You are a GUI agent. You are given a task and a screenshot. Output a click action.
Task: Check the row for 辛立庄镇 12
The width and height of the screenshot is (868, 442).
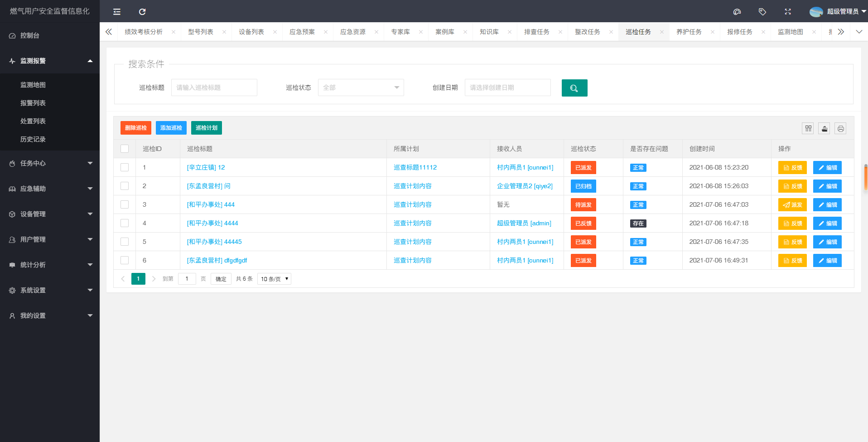point(125,167)
